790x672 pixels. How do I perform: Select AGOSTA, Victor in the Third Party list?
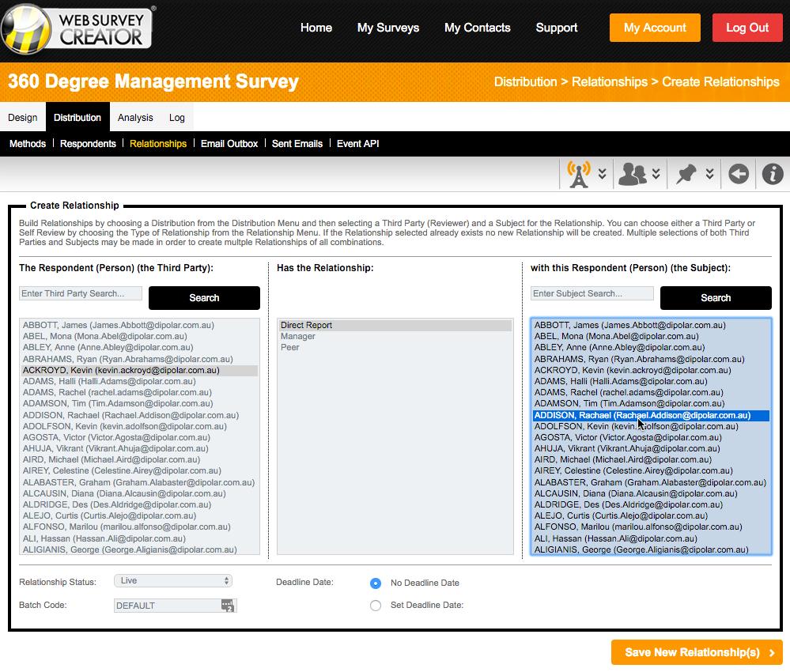[116, 438]
